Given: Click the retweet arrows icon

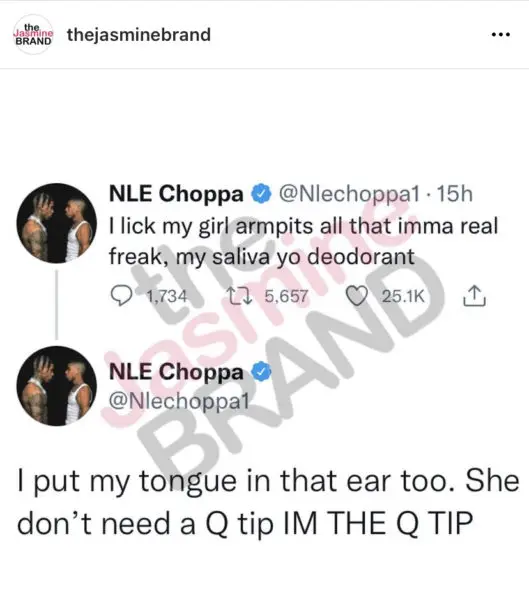Looking at the screenshot, I should pyautogui.click(x=239, y=296).
